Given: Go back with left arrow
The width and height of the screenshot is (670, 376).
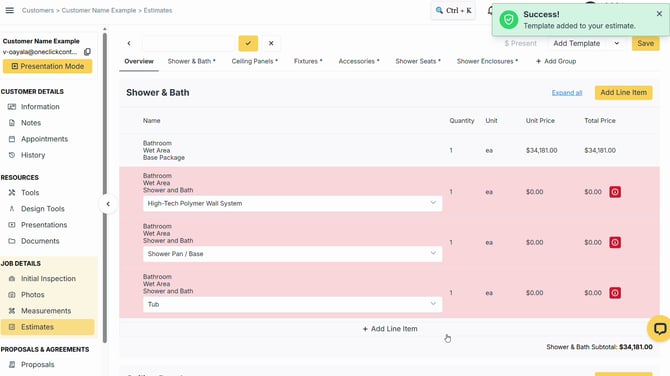Looking at the screenshot, I should click(x=129, y=43).
